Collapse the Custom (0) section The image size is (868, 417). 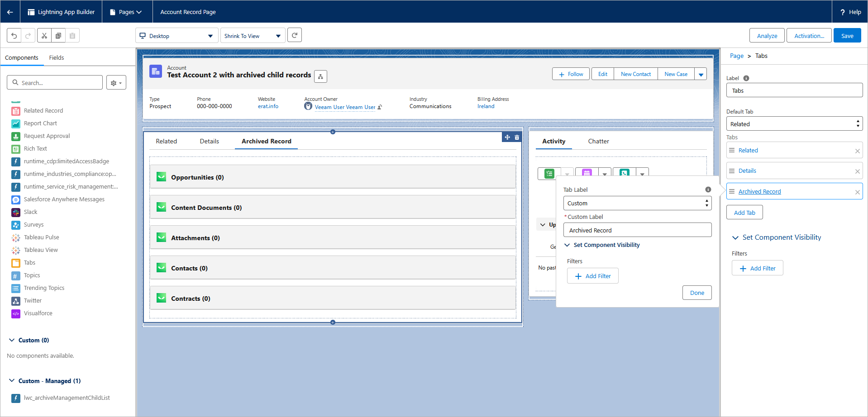(x=12, y=340)
